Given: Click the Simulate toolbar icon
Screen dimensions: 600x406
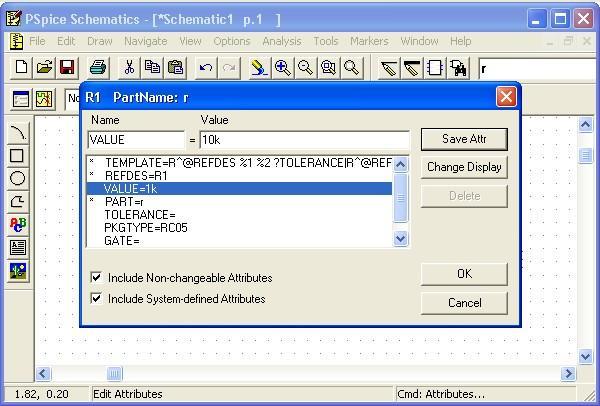Looking at the screenshot, I should point(44,99).
